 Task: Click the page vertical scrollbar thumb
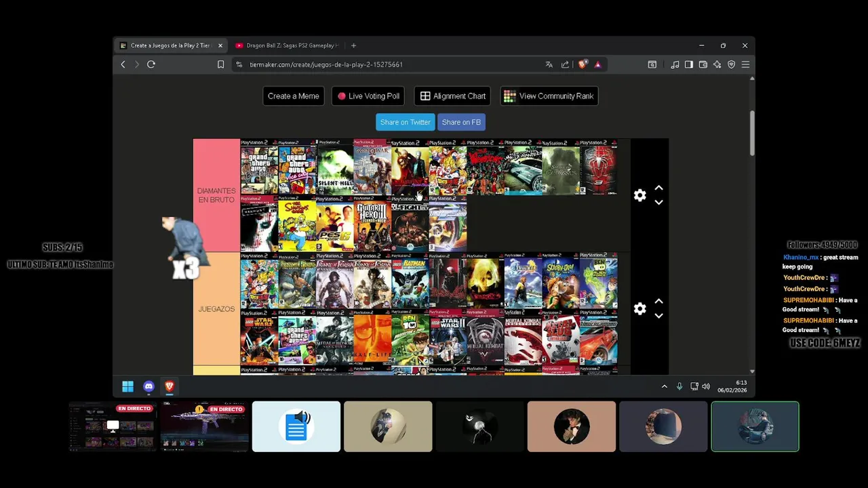tap(752, 132)
